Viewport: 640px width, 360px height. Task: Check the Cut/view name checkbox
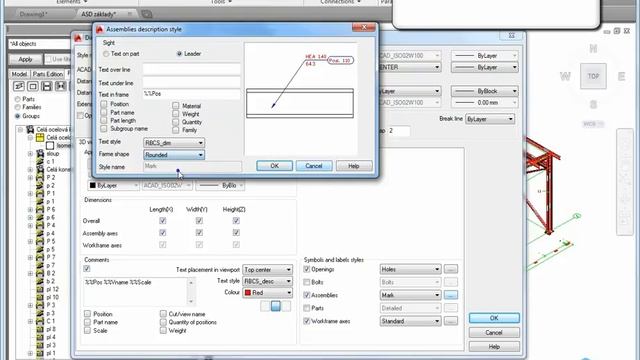(163, 314)
